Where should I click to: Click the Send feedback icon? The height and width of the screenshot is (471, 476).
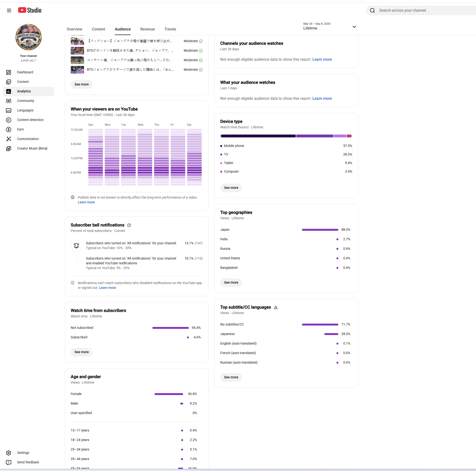pyautogui.click(x=9, y=462)
